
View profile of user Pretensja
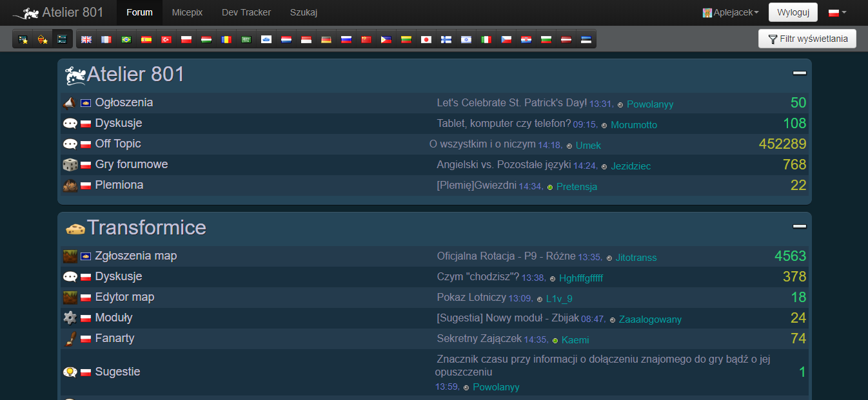(577, 187)
